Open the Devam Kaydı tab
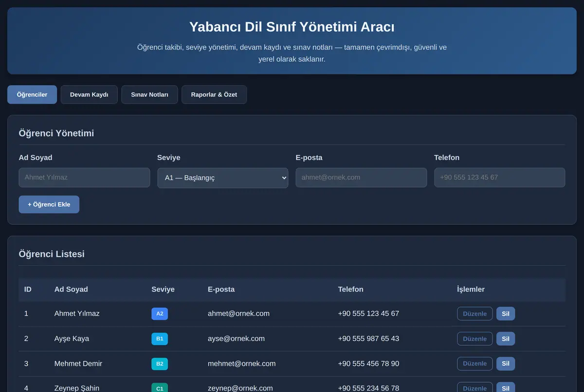Screen dimensions: 584x392 pyautogui.click(x=89, y=94)
